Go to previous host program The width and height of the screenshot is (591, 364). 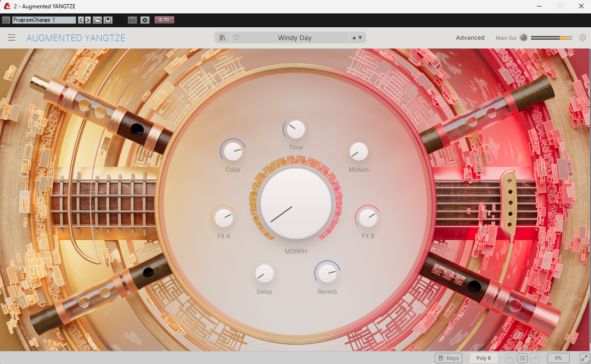point(81,20)
